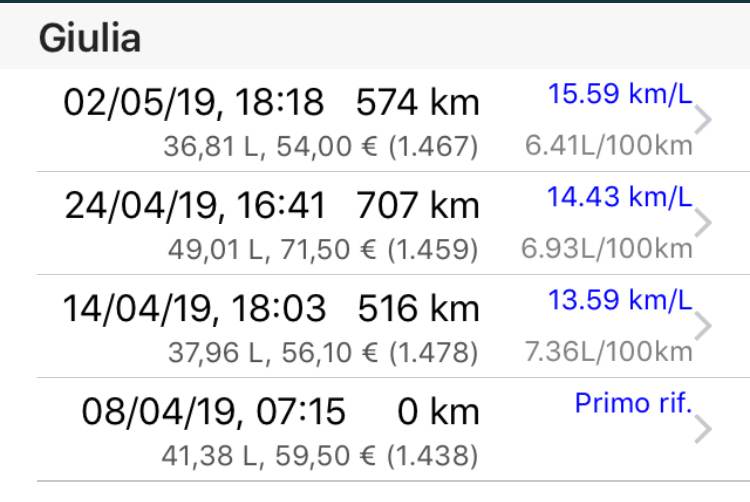Open the 24/04/19 refuel entry chevron
750x502 pixels.
pyautogui.click(x=703, y=222)
